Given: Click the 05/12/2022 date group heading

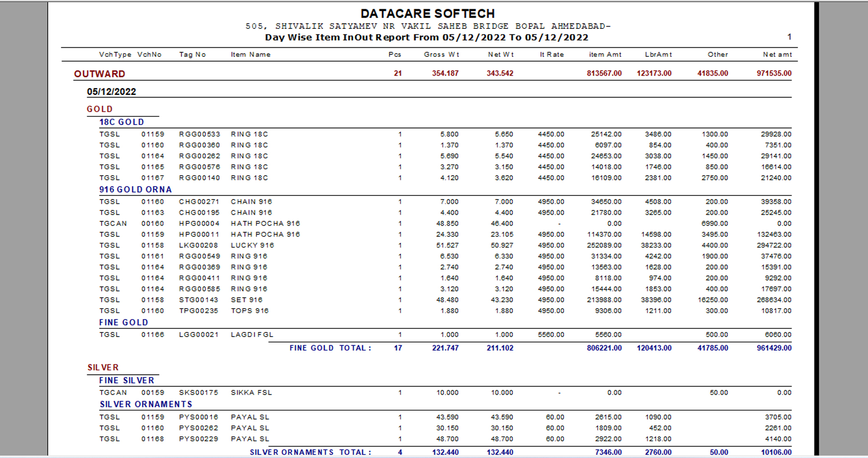Looking at the screenshot, I should (112, 92).
